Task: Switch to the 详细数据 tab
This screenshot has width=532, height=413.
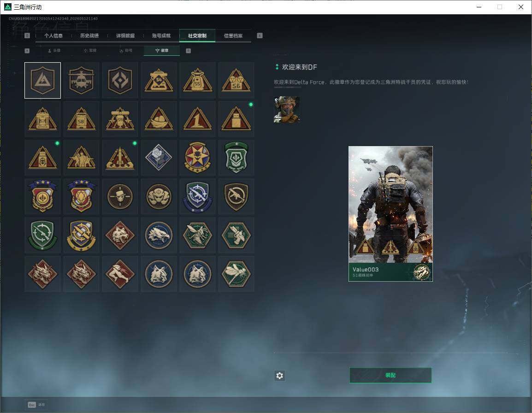Action: 125,35
